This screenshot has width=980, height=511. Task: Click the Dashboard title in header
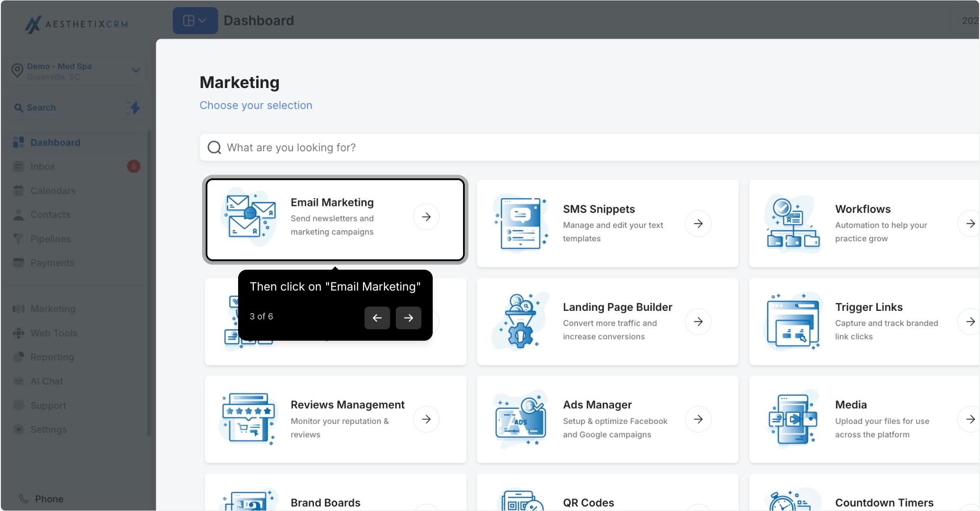coord(258,20)
